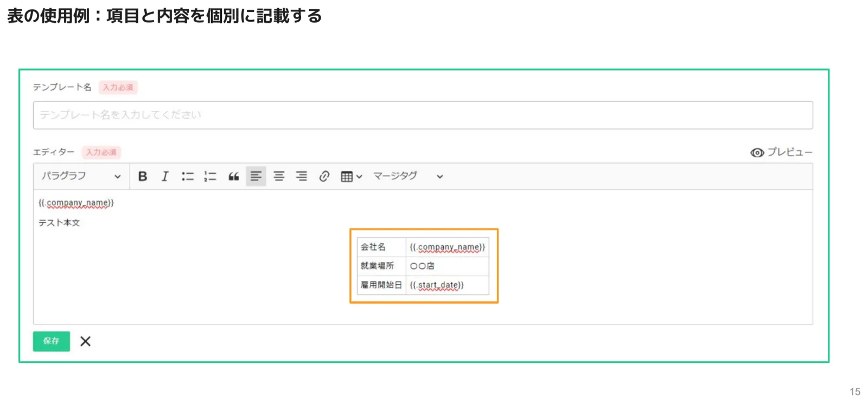Click the green 保存 button
The height and width of the screenshot is (403, 868).
click(x=52, y=341)
